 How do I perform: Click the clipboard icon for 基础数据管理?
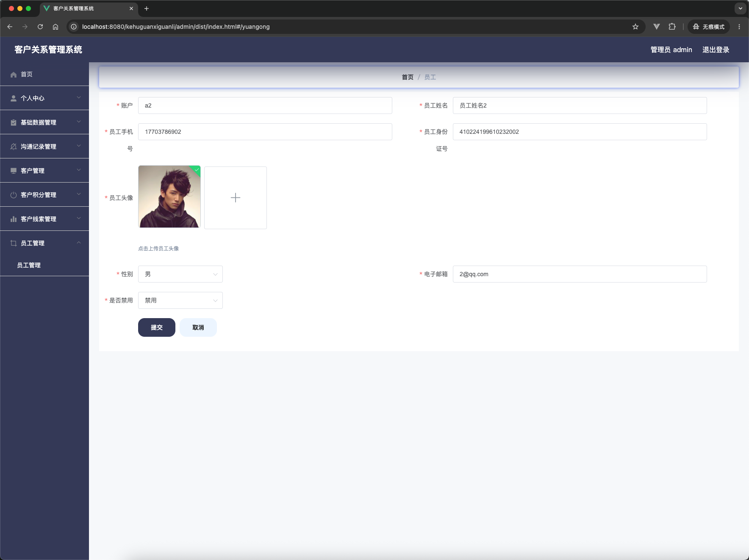tap(14, 122)
